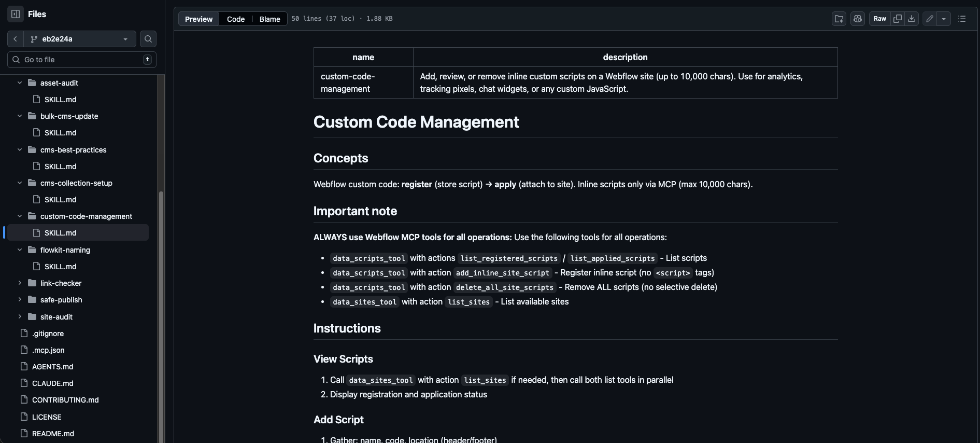The image size is (980, 443).
Task: Download raw file icon
Action: (912, 19)
